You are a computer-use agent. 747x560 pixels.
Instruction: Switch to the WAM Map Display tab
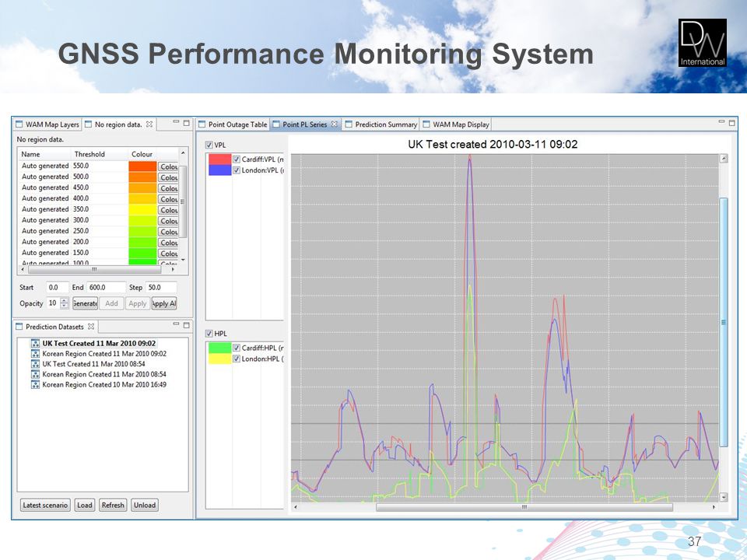click(x=456, y=124)
